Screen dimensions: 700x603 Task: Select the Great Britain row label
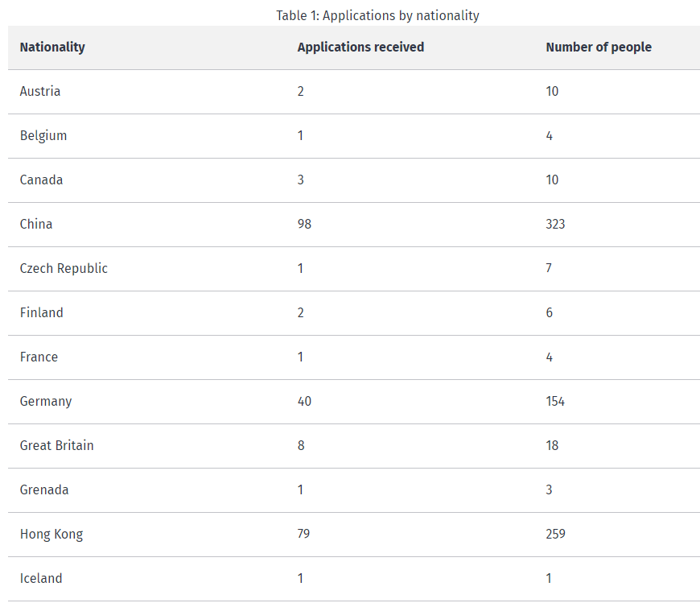click(x=56, y=446)
